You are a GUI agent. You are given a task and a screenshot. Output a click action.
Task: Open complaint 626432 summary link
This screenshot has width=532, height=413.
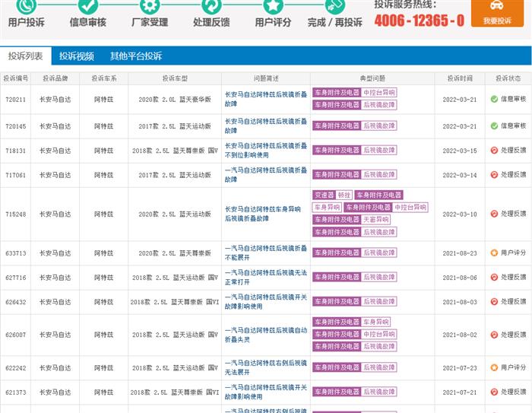pyautogui.click(x=266, y=302)
